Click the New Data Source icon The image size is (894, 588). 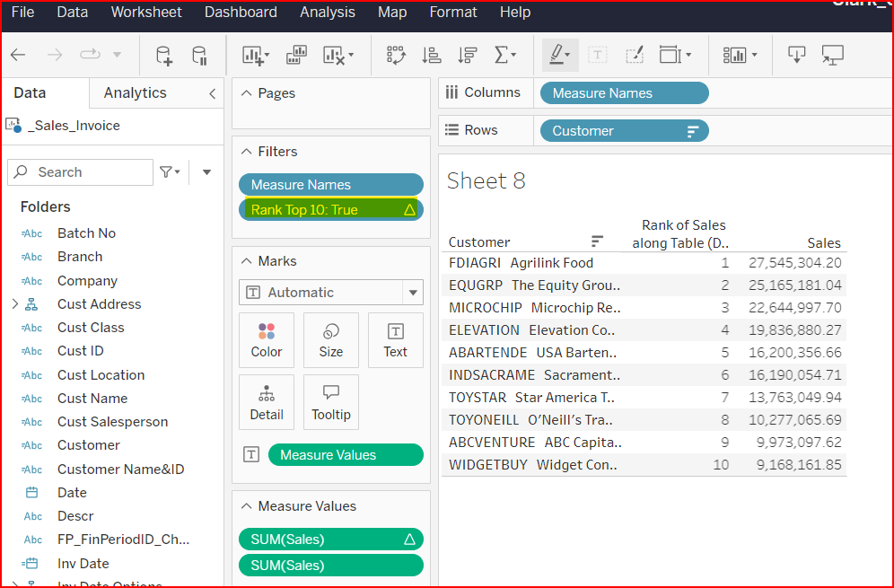tap(164, 56)
